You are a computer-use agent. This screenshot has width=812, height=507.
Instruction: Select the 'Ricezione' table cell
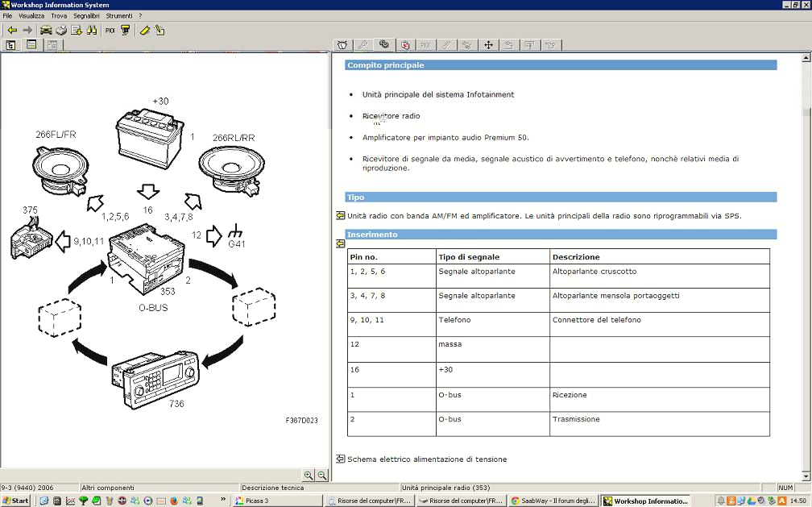coord(659,399)
